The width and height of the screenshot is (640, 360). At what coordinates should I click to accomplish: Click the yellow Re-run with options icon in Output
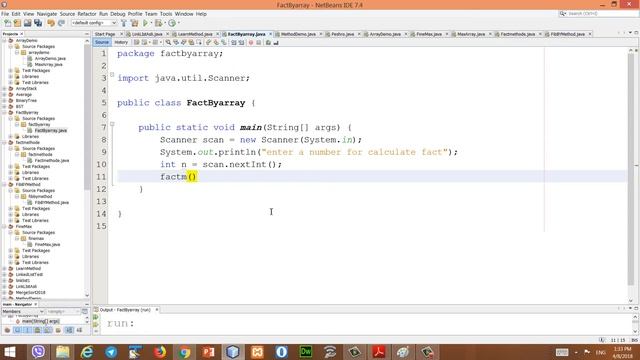point(96,324)
